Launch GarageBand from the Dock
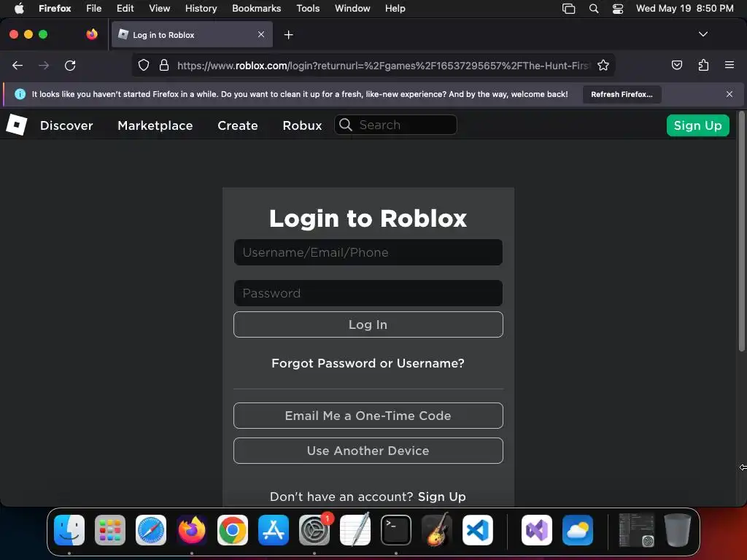The image size is (747, 560). [x=437, y=530]
